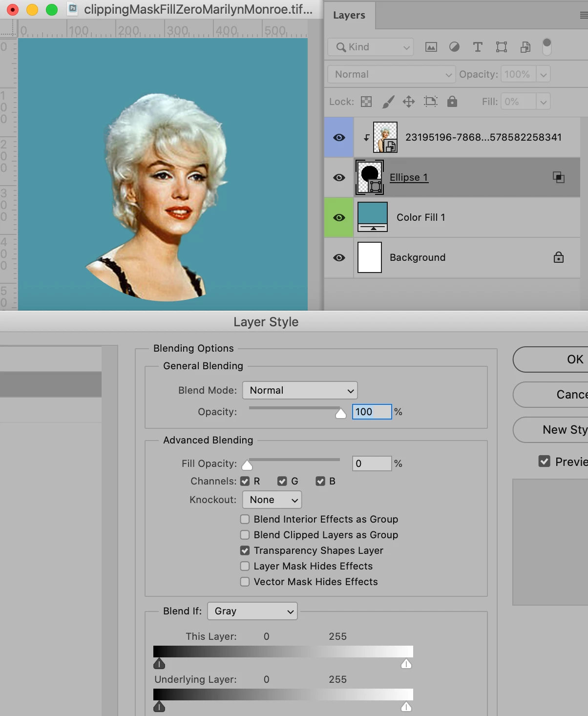
Task: Uncheck the R channel checkbox
Action: coord(245,481)
